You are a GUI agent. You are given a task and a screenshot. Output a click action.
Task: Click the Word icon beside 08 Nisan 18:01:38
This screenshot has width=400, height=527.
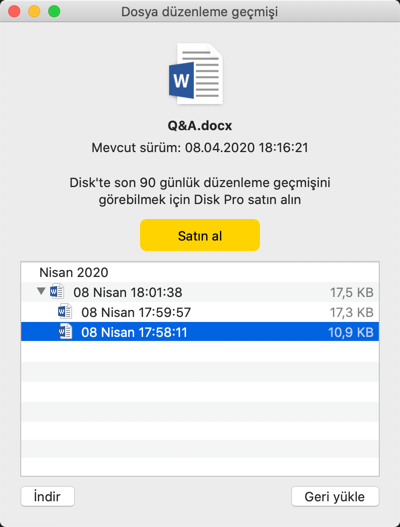[57, 291]
